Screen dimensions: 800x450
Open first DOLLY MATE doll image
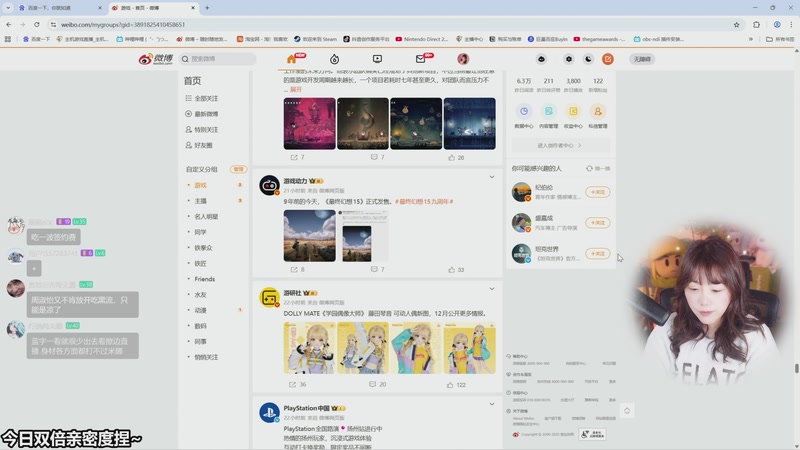[x=309, y=348]
